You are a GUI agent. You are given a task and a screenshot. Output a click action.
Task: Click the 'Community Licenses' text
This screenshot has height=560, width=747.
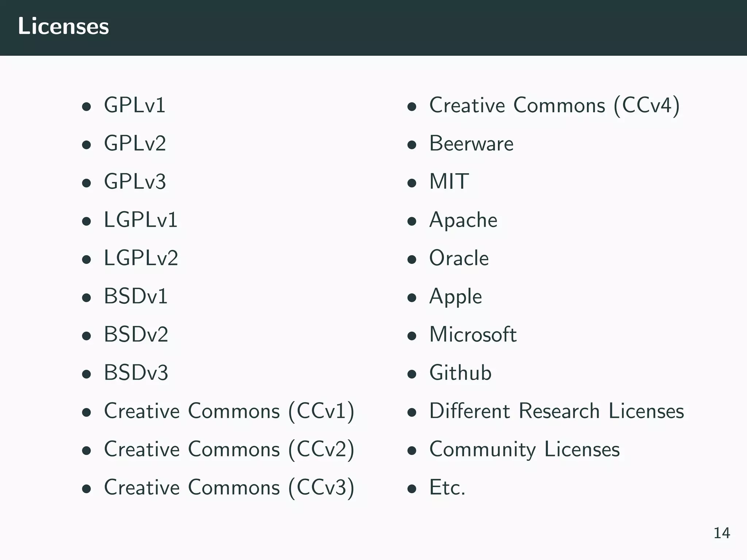[525, 450]
